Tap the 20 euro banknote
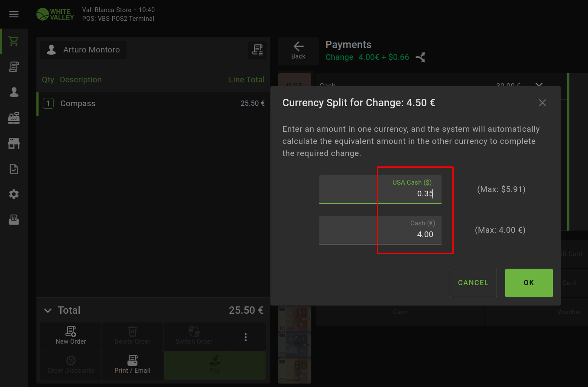588x387 pixels. tap(295, 345)
